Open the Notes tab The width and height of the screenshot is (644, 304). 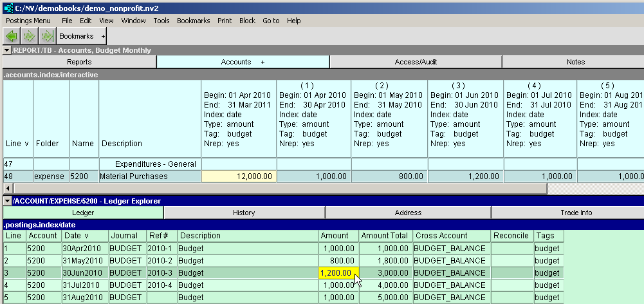pyautogui.click(x=575, y=62)
